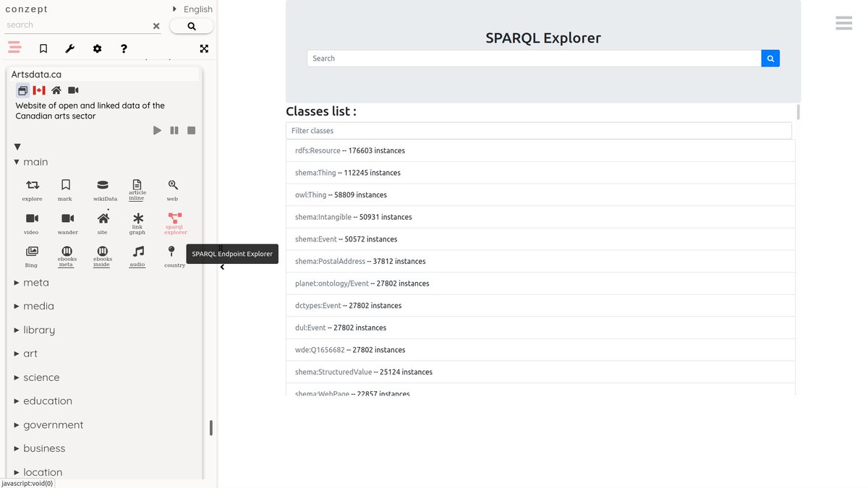Viewport: 868px width, 488px height.
Task: Expand the media section
Action: click(x=34, y=307)
